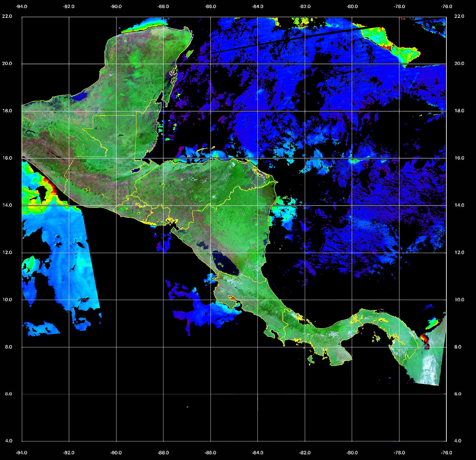Click the small island inside Lake Nicaragua

[x=221, y=264]
